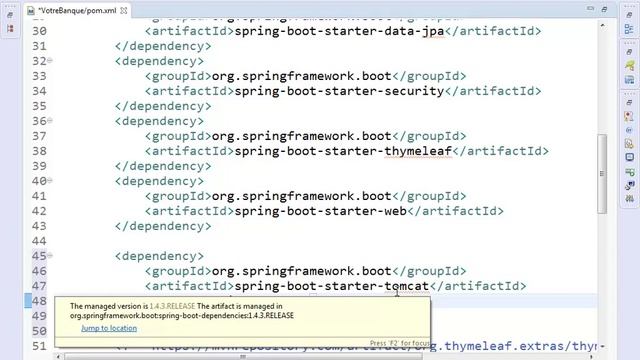Click line number 44 in the gutter
Screen dimensions: 640x360
pos(39,241)
